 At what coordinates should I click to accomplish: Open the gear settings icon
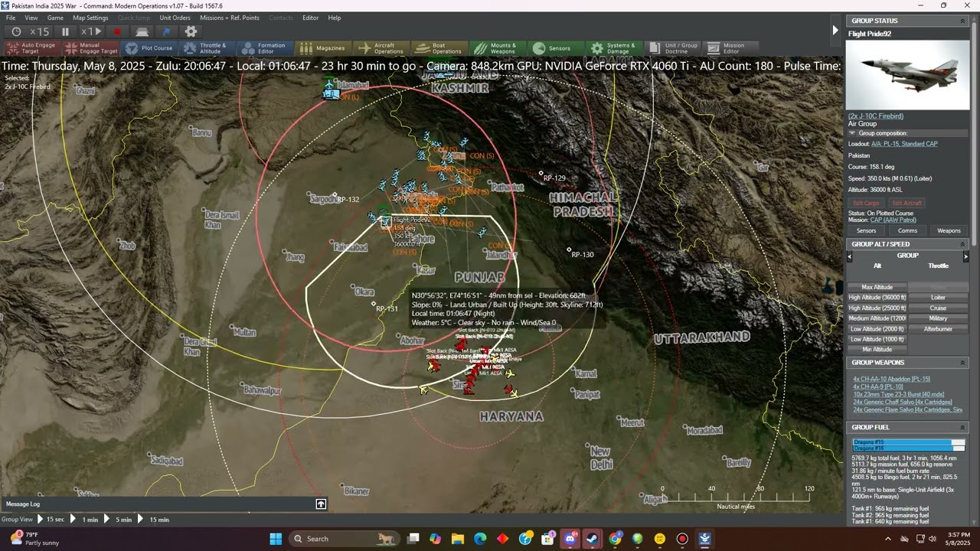point(191,31)
